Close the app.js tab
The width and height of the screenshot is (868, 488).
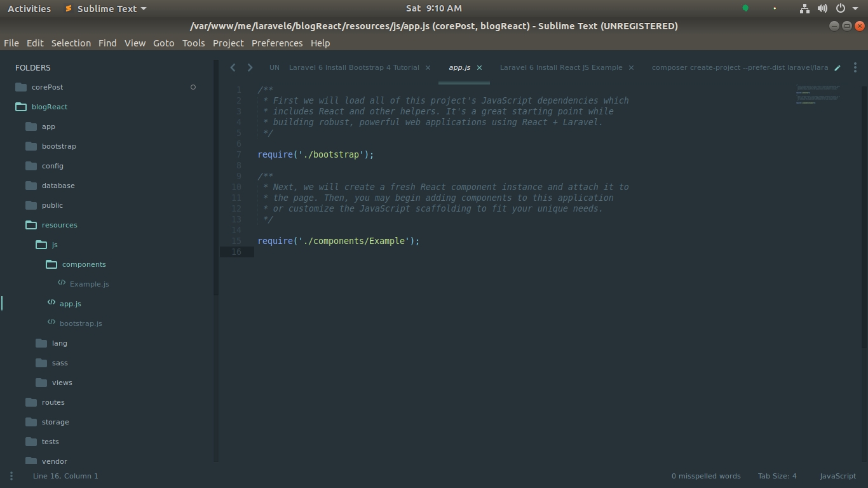pyautogui.click(x=479, y=67)
